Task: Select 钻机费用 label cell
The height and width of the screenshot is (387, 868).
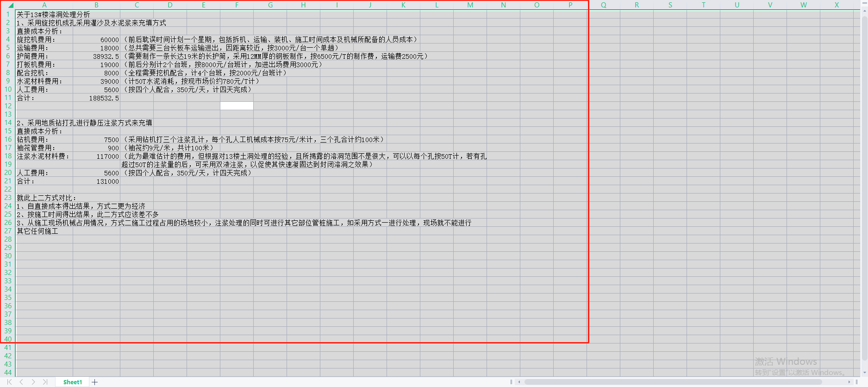Action: pyautogui.click(x=44, y=139)
